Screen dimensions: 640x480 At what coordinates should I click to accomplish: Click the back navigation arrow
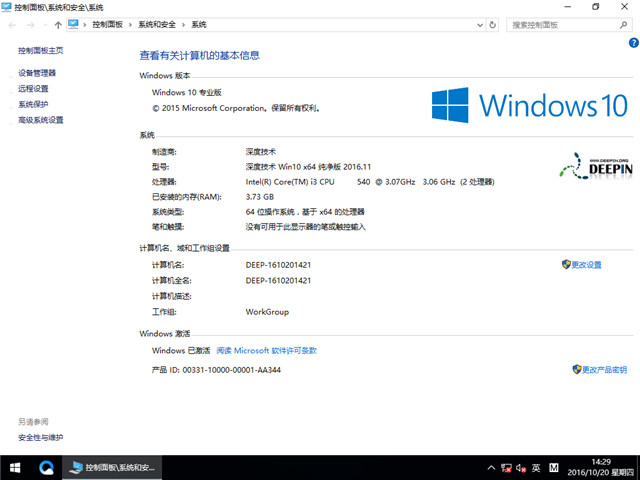[11, 24]
